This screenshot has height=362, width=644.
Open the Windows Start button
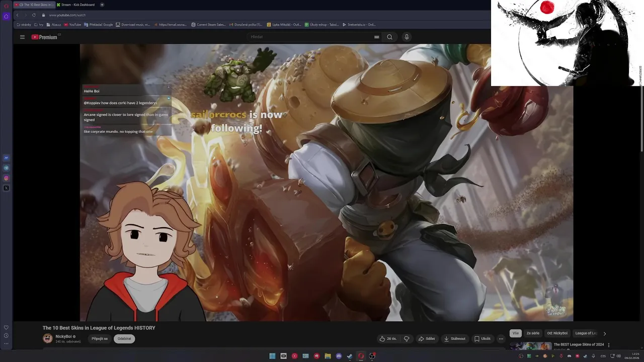click(x=272, y=356)
